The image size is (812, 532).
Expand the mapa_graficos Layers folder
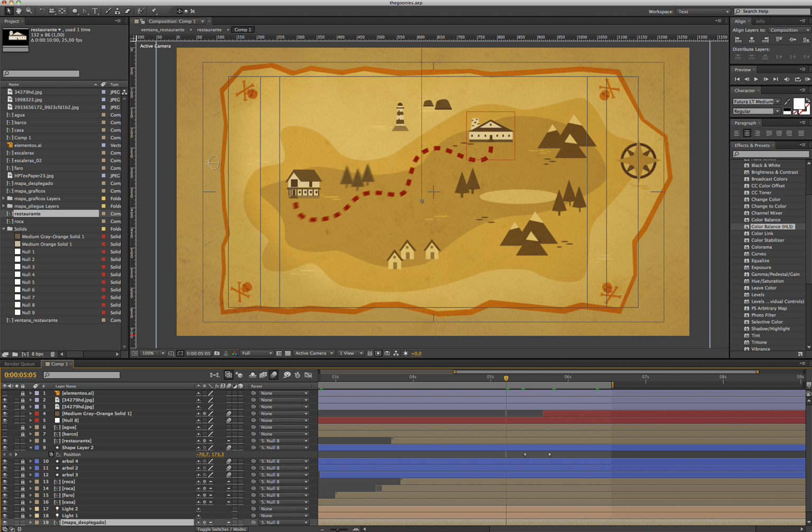tap(4, 199)
